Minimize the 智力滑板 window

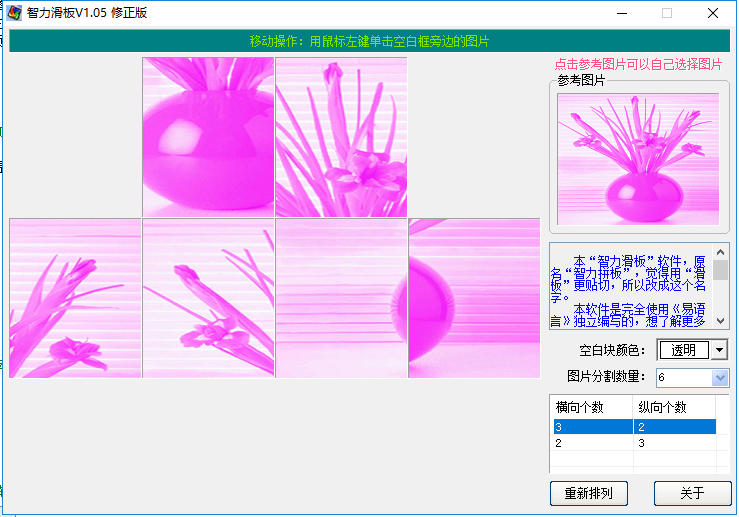(622, 14)
